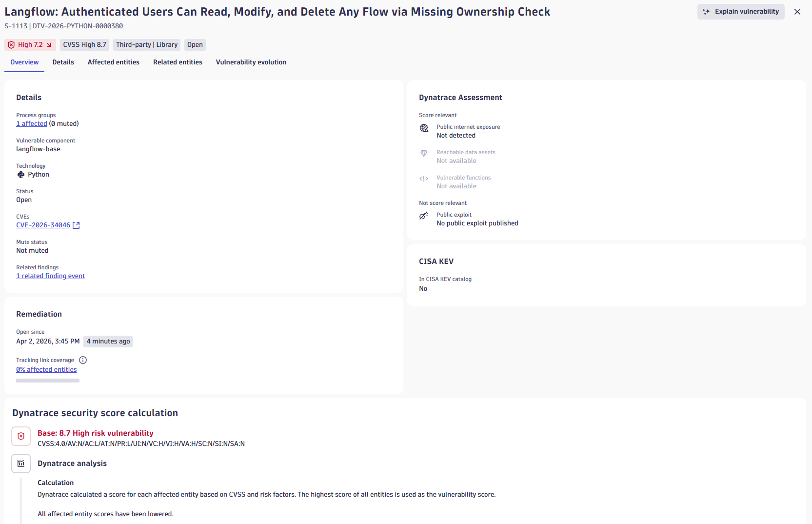This screenshot has height=524, width=812.
Task: Click the info icon next to Tracking link coverage
Action: pyautogui.click(x=83, y=360)
